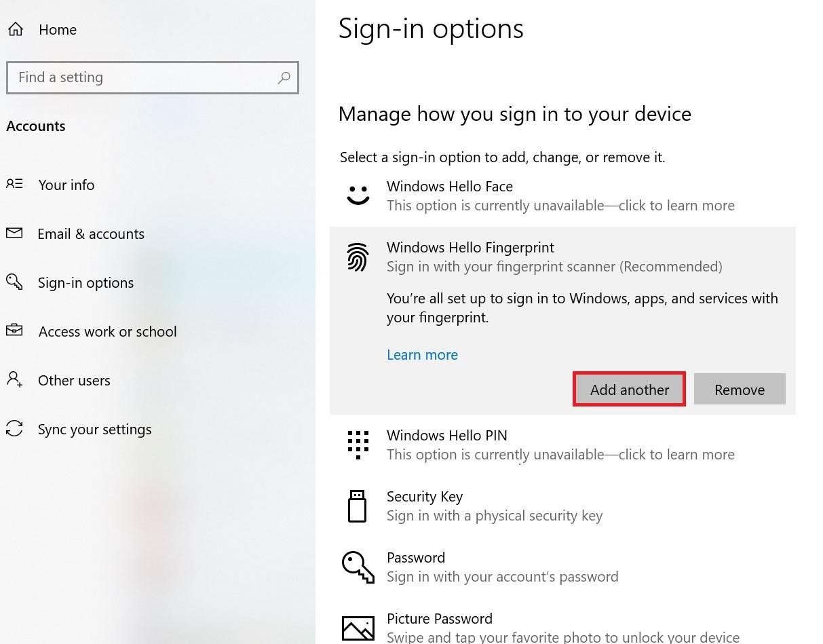Expand the Password sign-in option
This screenshot has width=823, height=644.
[502, 567]
